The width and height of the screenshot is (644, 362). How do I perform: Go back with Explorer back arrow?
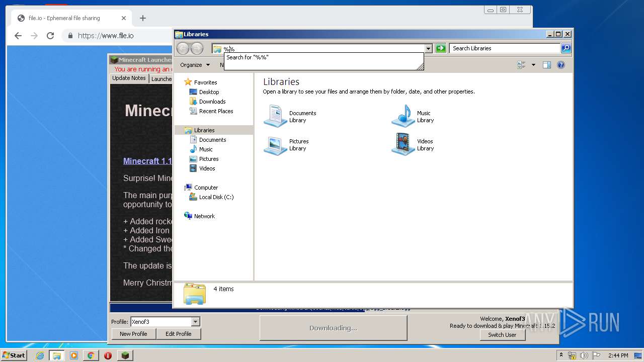(x=183, y=48)
